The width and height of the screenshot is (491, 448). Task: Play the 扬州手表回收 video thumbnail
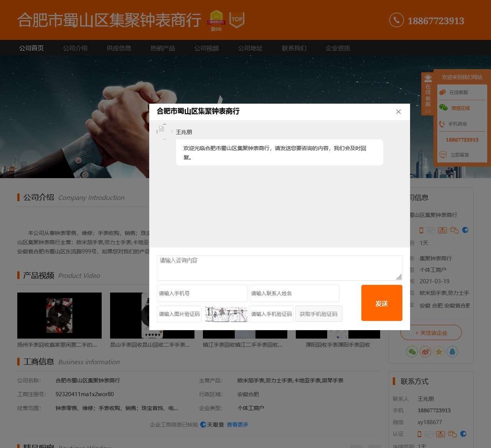coord(59,315)
